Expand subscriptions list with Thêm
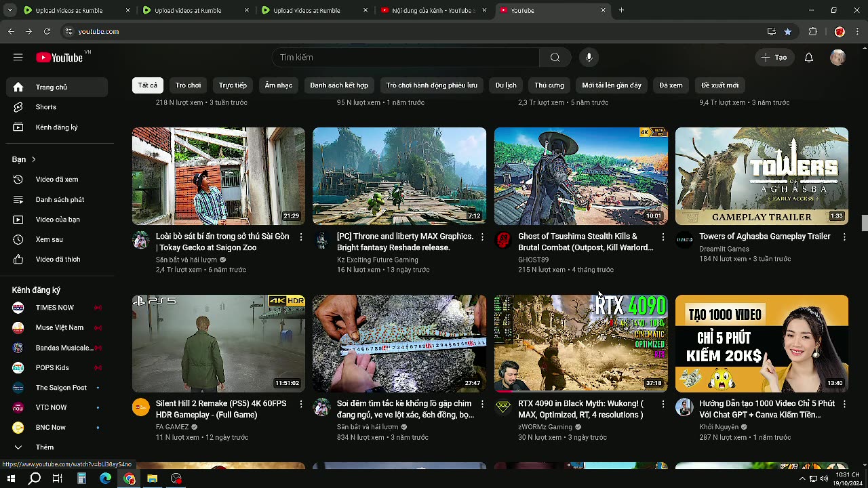 coord(57,447)
